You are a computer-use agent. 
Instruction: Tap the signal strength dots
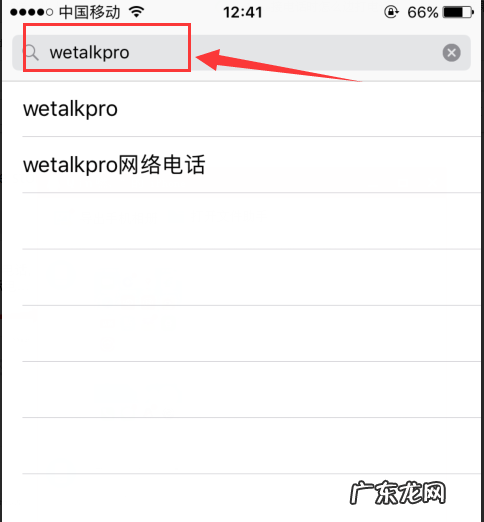31,13
